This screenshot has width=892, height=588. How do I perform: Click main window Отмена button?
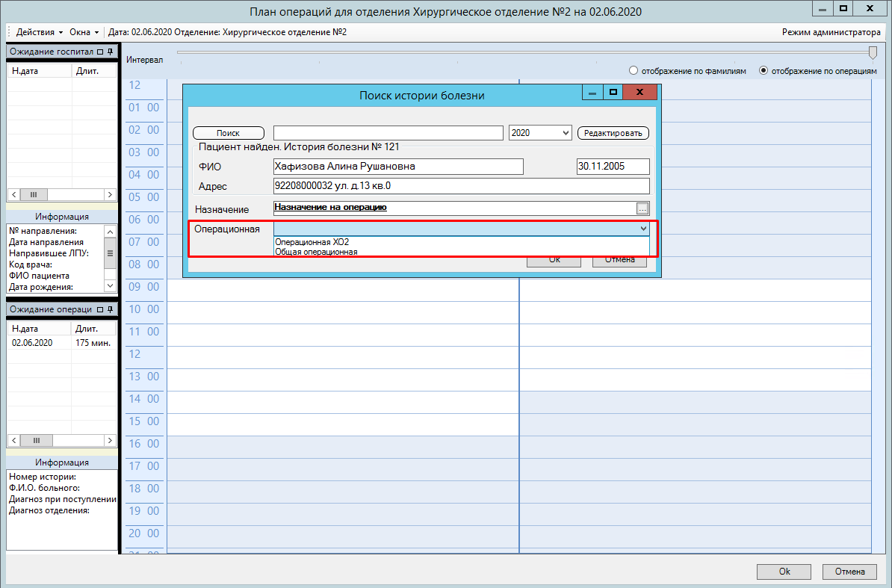pos(849,572)
